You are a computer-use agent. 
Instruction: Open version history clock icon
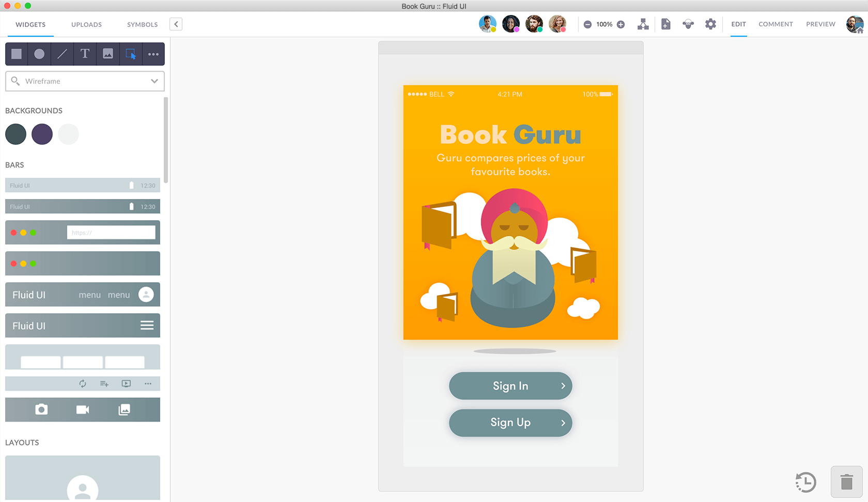805,482
